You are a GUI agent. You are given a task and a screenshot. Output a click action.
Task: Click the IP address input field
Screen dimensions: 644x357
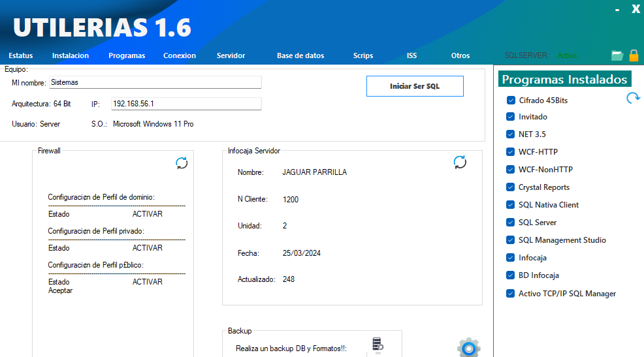click(186, 104)
